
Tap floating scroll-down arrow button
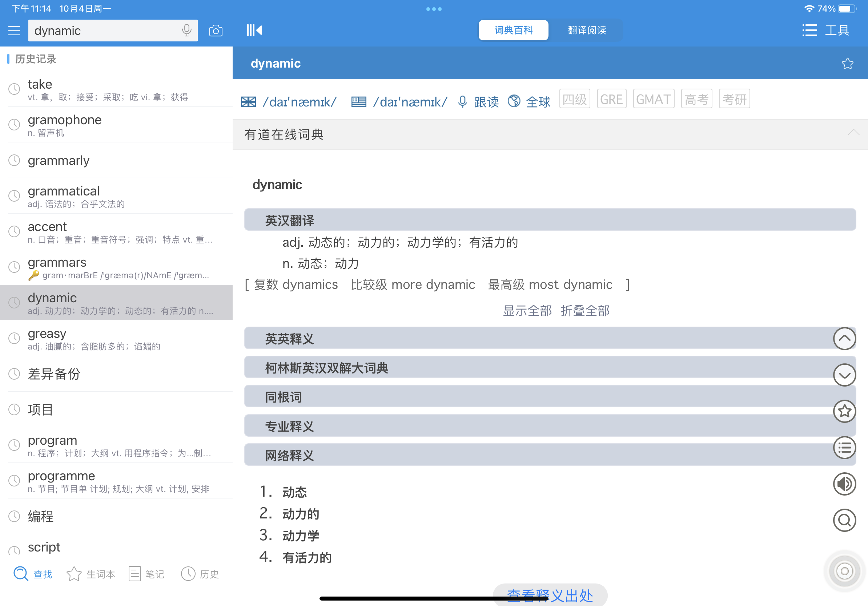844,375
